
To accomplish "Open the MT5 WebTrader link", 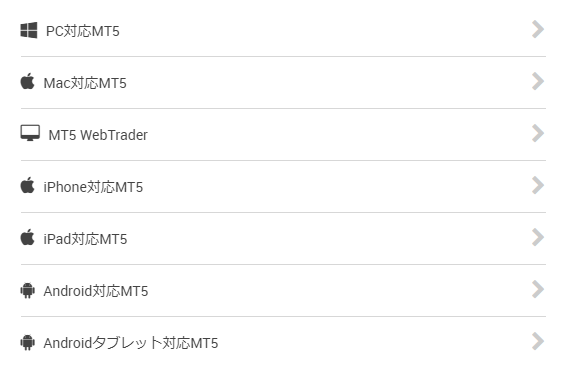I will [98, 135].
